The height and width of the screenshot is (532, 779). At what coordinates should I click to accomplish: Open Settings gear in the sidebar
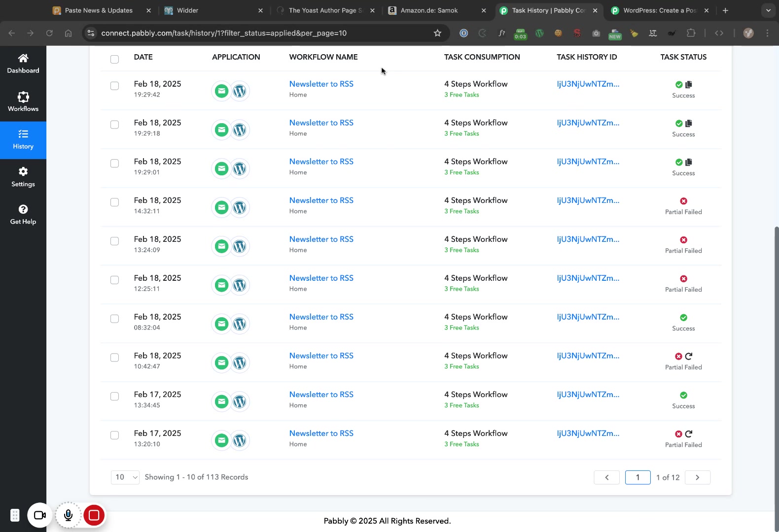point(23,177)
